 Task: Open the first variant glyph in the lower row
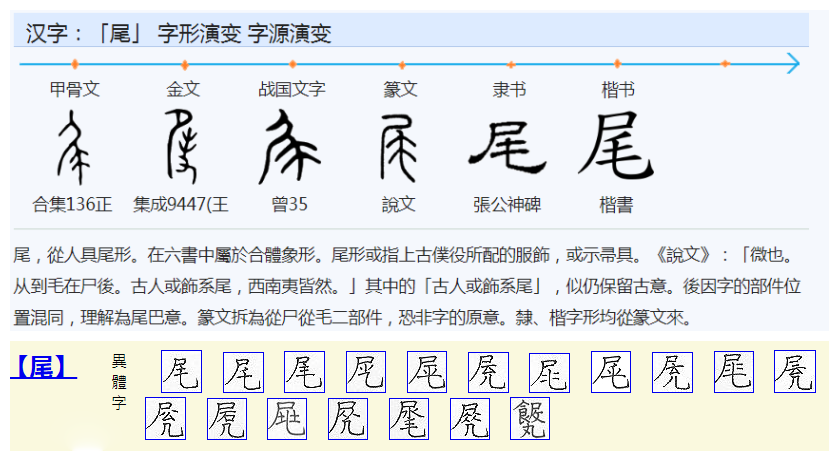[x=165, y=419]
